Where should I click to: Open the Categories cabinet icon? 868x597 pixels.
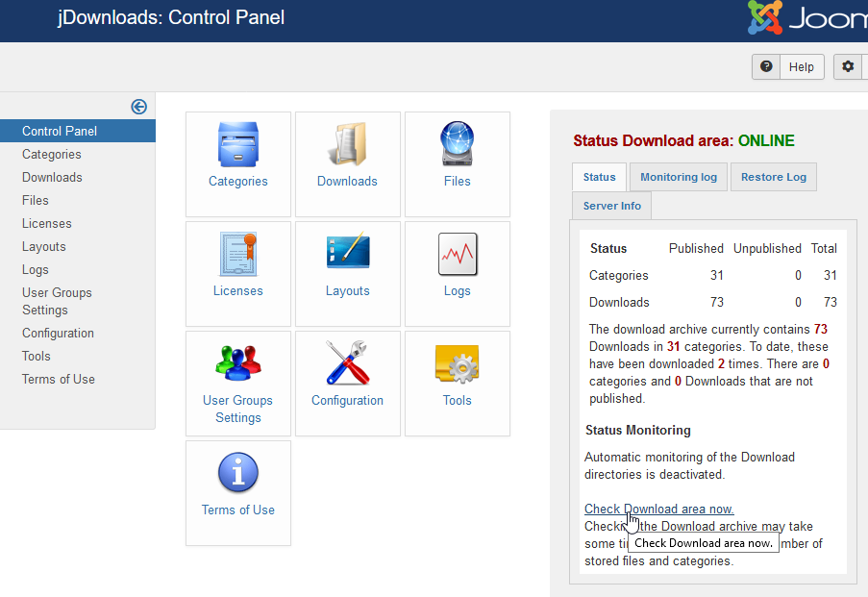point(238,144)
